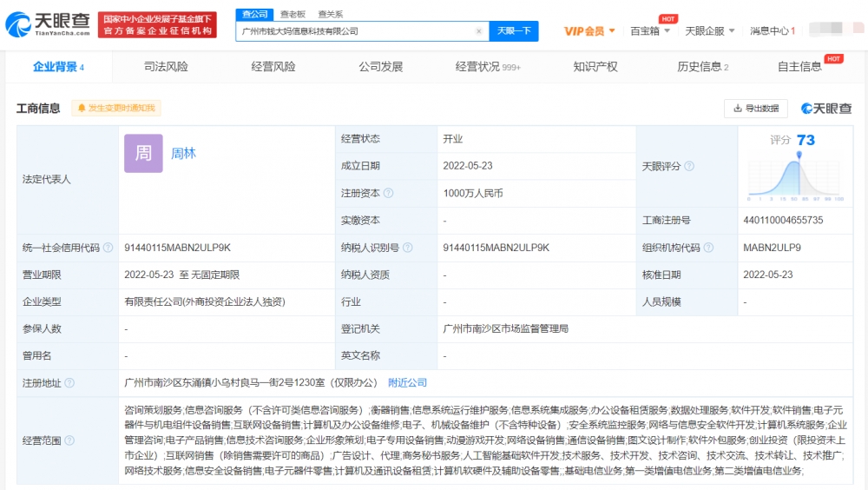Select credit code 91440115MABN2ULP9K under 统一社会信用代码
868x490 pixels.
pyautogui.click(x=177, y=248)
